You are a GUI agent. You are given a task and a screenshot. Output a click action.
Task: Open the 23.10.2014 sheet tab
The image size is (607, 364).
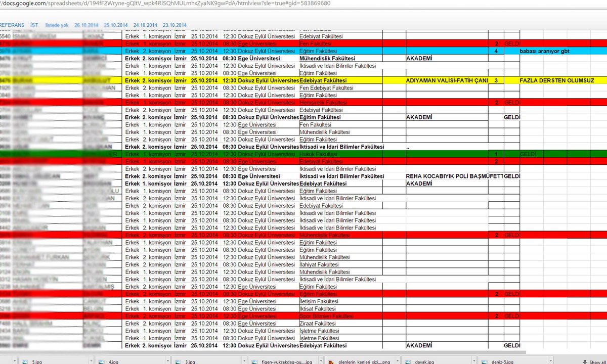[x=175, y=25]
